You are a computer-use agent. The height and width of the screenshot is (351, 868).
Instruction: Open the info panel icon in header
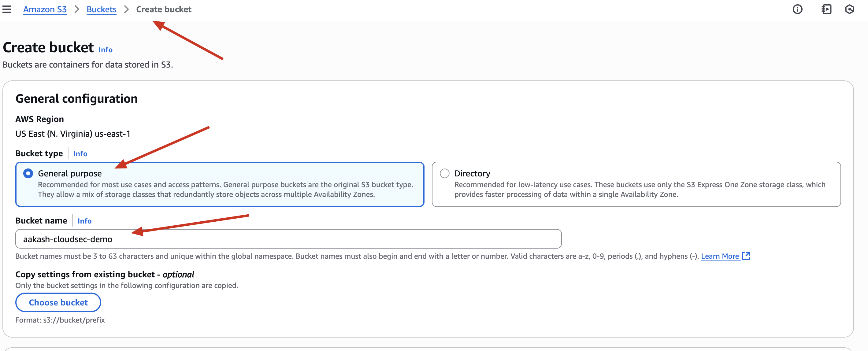(797, 9)
